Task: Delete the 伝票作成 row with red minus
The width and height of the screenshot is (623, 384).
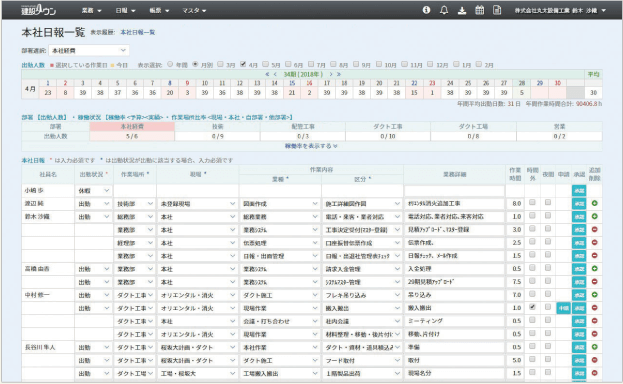Action: coord(594,242)
